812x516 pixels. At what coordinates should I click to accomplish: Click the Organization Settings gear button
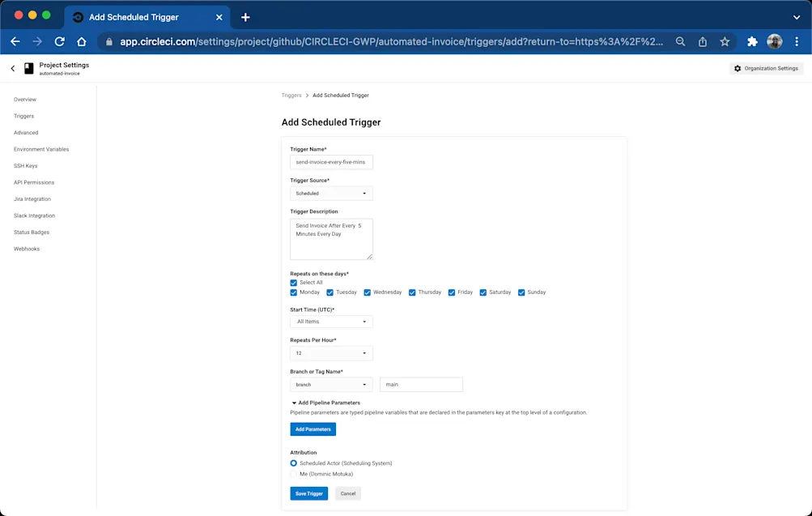tap(766, 68)
